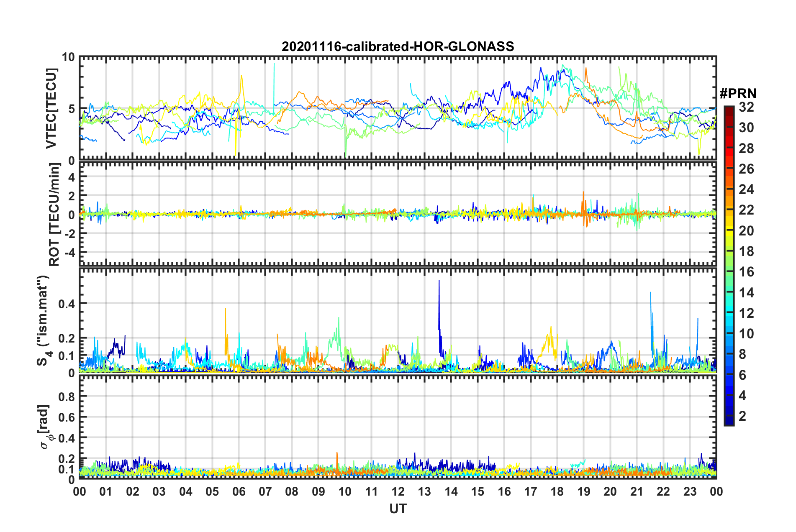Click x-axis tick label 21

pos(637,491)
